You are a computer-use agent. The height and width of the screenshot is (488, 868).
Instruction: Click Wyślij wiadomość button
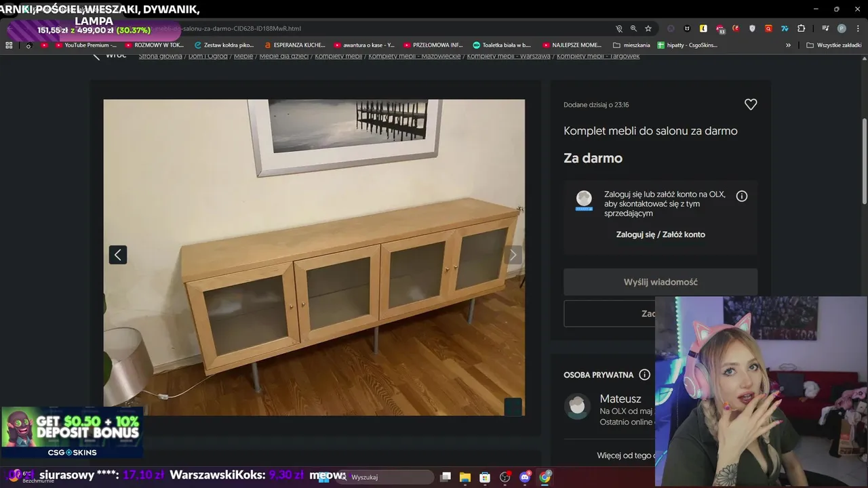[x=660, y=282]
